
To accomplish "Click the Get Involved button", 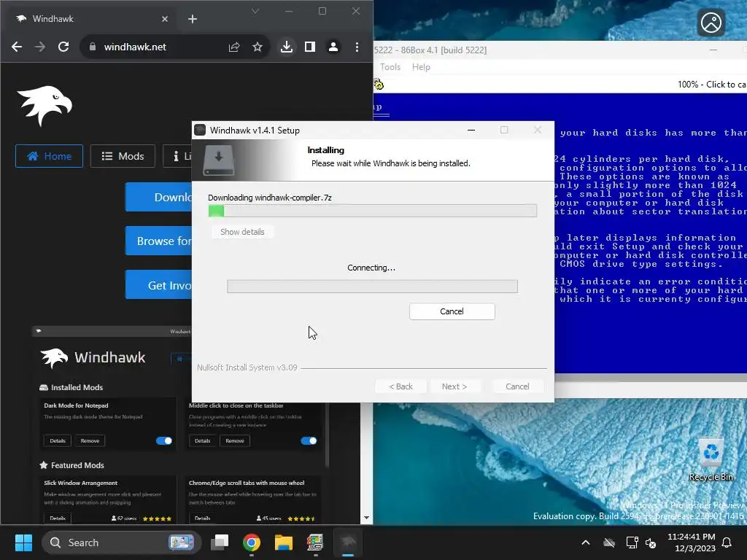I will (x=158, y=285).
